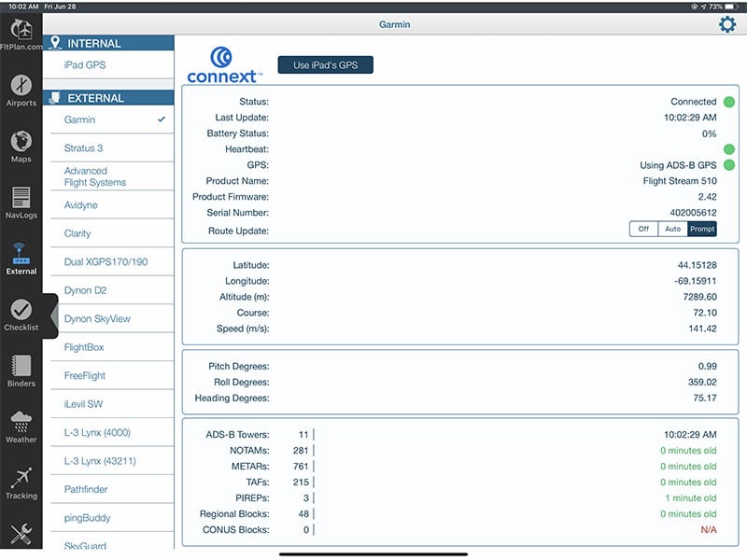
Task: Select Stratus 3 device
Action: [108, 148]
